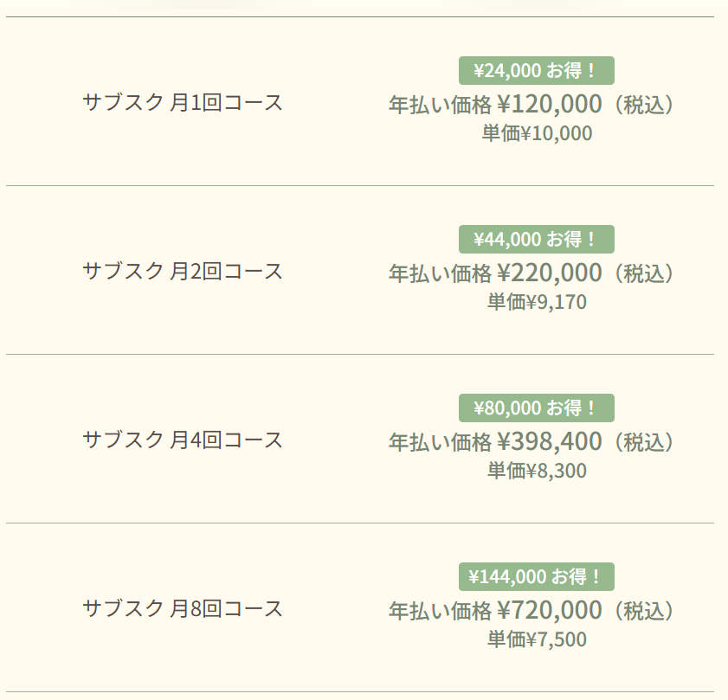This screenshot has width=728, height=700.
Task: Select the ¥144,000 お得！ badge
Action: tap(536, 576)
